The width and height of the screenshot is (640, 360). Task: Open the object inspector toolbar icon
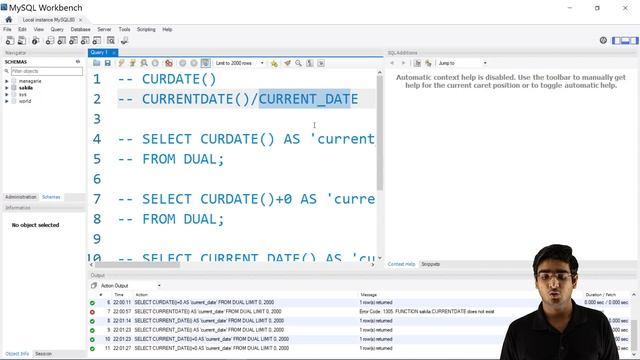[x=36, y=40]
